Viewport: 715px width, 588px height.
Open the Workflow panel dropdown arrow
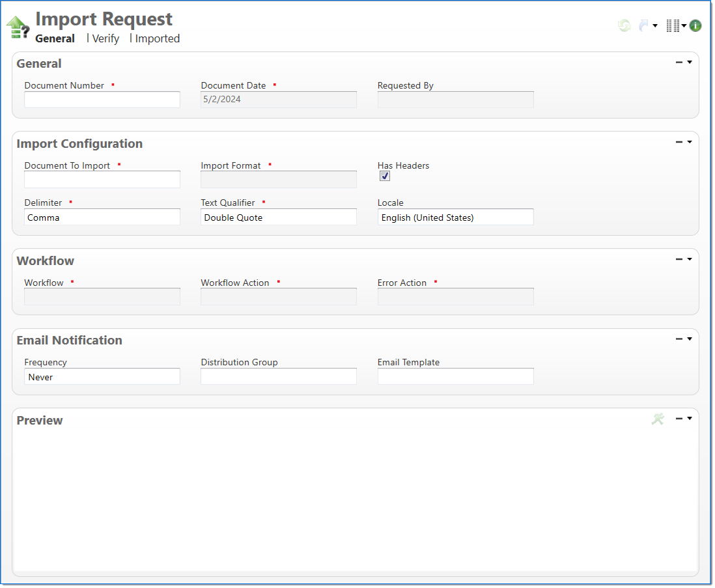click(690, 259)
